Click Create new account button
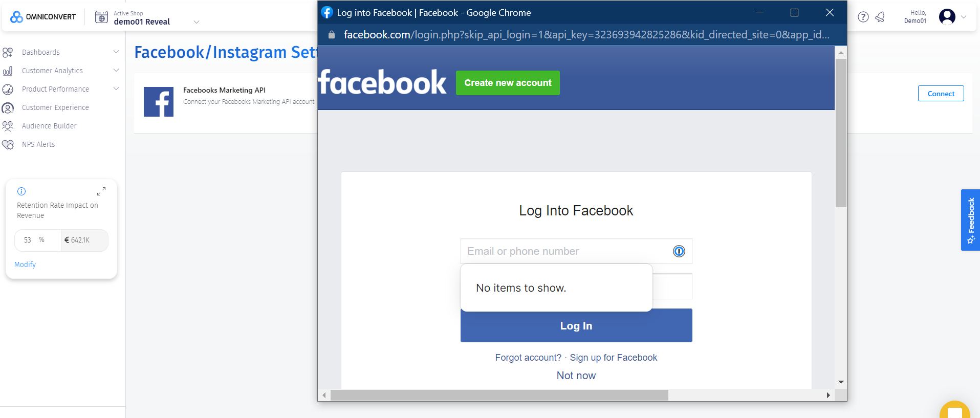This screenshot has width=980, height=418. coord(508,83)
